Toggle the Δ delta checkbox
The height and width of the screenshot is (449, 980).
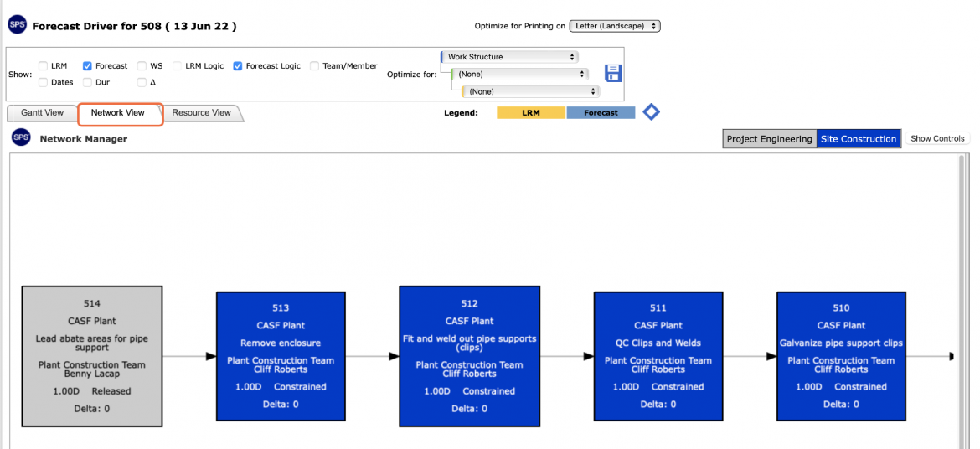point(142,82)
